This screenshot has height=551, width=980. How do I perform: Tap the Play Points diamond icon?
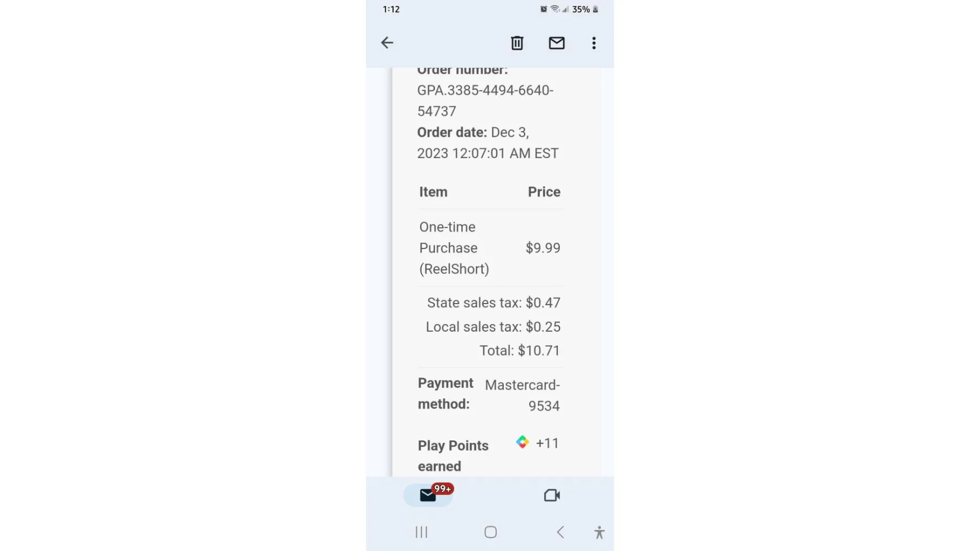pos(522,442)
